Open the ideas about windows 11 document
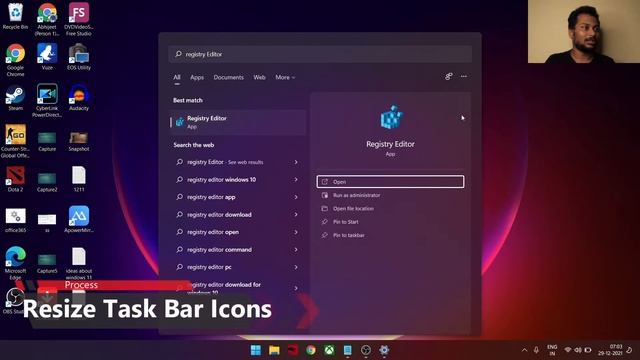 [79, 263]
